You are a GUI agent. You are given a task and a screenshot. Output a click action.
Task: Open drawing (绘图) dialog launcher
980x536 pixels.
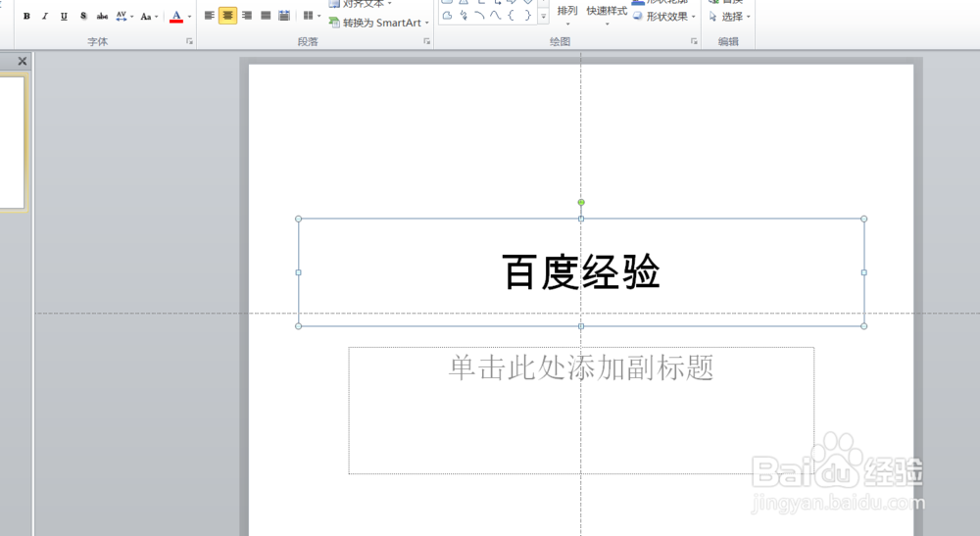point(694,41)
